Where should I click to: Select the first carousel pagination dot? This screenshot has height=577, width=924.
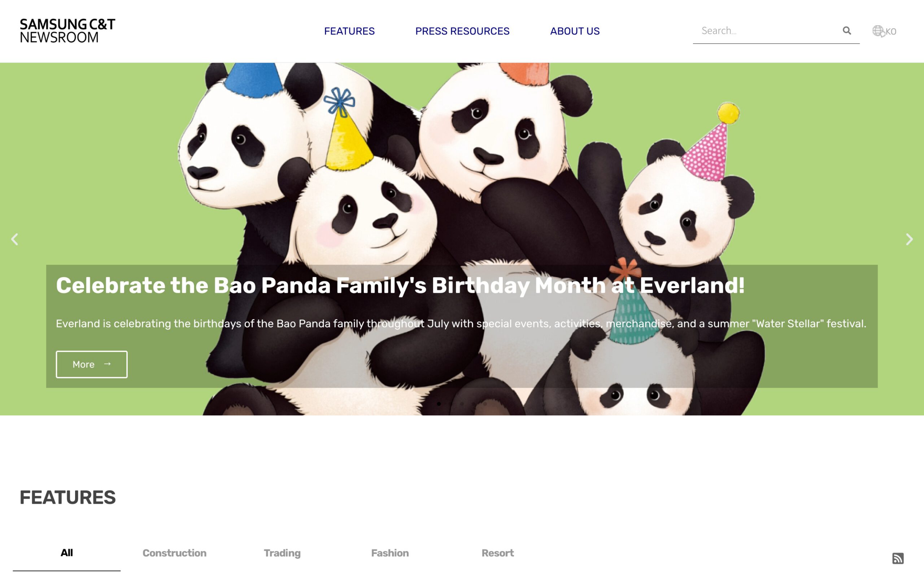(439, 404)
